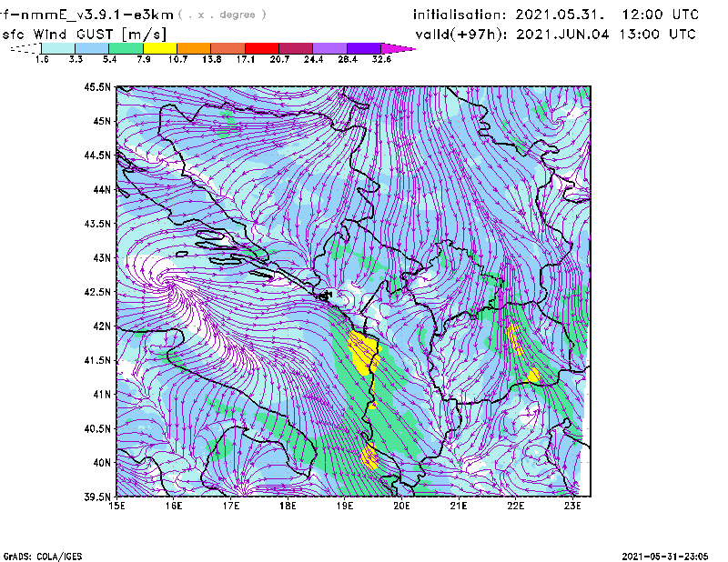
Task: Click the '13:00 UTC' valid time
Action: pos(657,35)
